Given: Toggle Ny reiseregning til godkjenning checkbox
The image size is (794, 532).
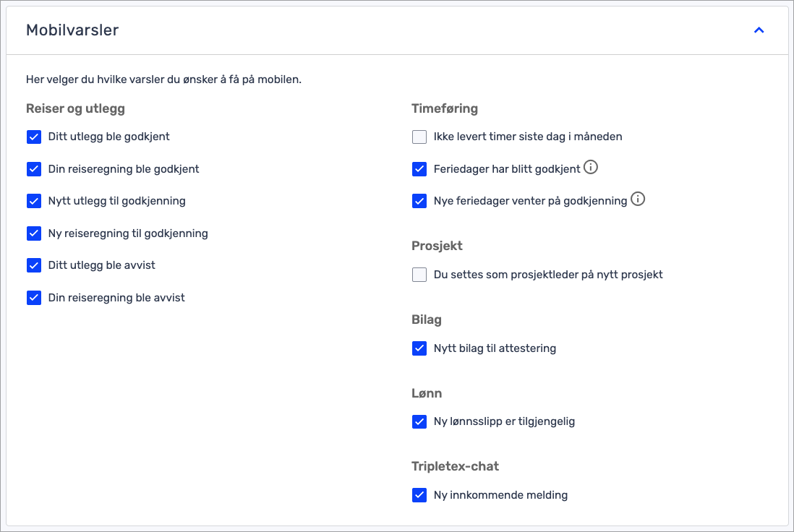Looking at the screenshot, I should 34,233.
